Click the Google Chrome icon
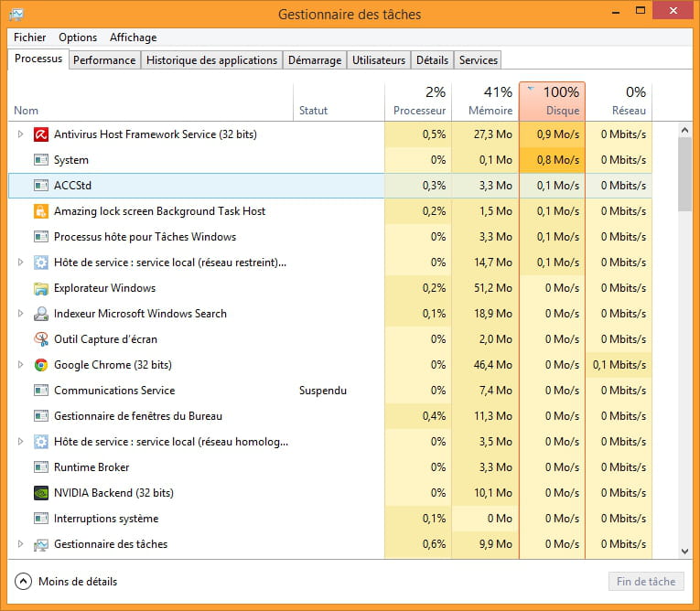This screenshot has height=611, width=700. click(x=41, y=365)
